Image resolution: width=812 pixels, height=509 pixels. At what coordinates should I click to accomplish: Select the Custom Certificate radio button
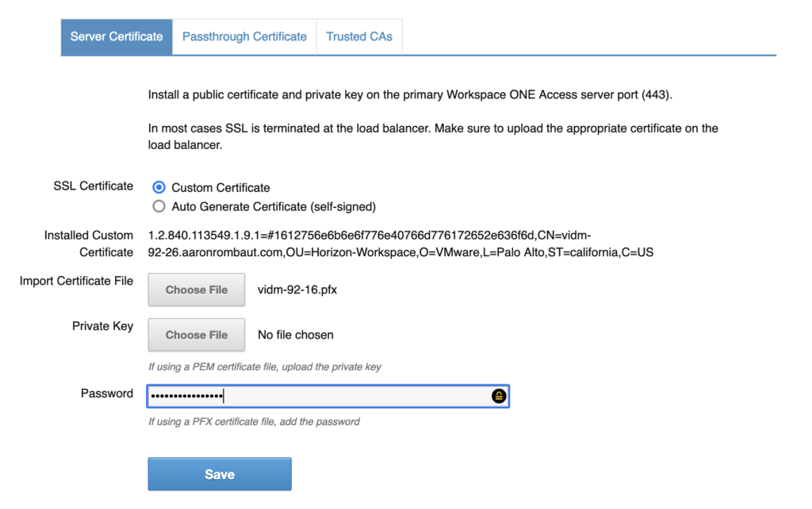[x=159, y=188]
